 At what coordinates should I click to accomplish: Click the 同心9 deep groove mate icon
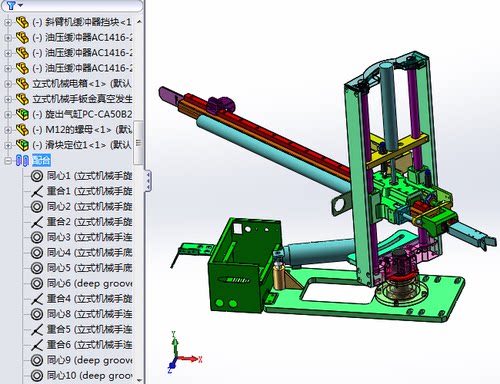coord(37,360)
